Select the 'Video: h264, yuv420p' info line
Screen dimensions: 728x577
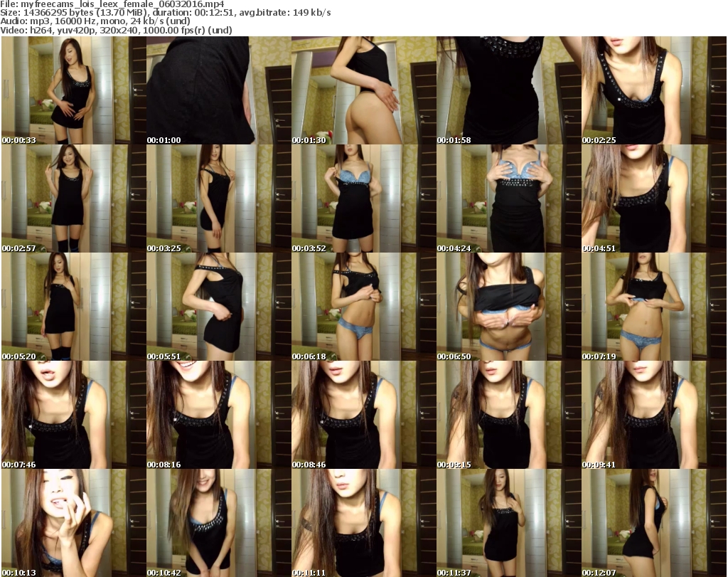click(x=116, y=30)
